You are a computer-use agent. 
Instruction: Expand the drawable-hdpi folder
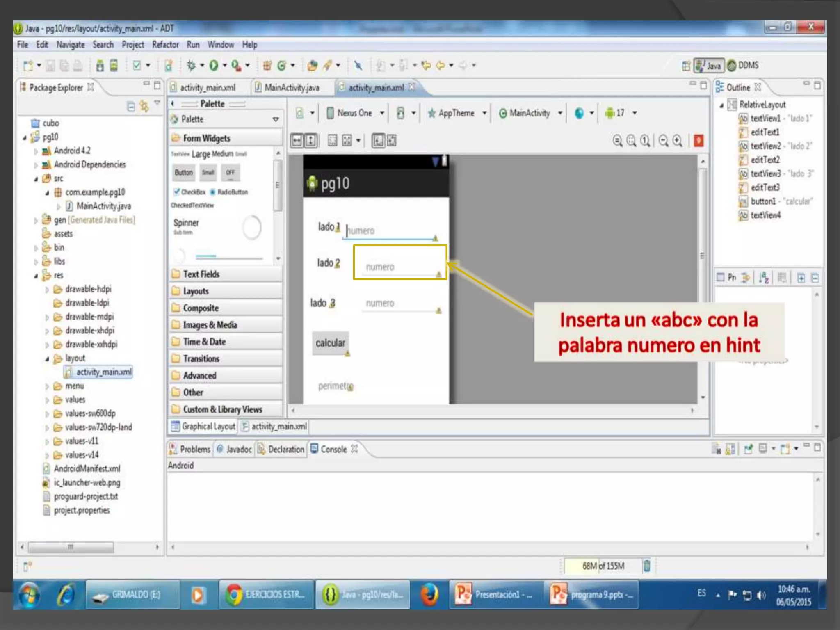(x=47, y=290)
